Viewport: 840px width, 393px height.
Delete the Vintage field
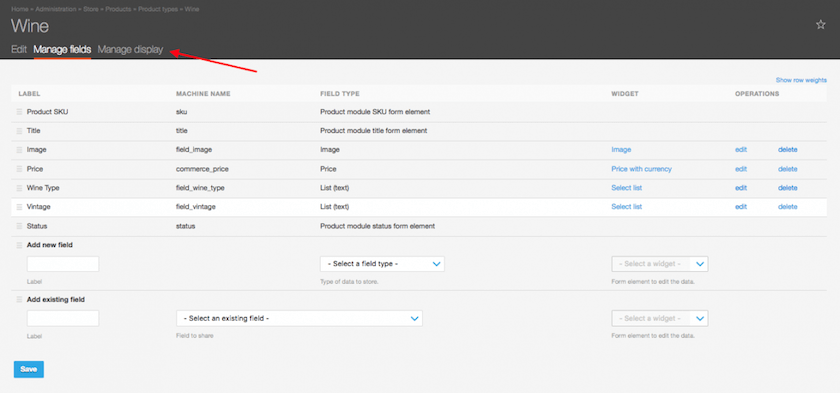788,207
